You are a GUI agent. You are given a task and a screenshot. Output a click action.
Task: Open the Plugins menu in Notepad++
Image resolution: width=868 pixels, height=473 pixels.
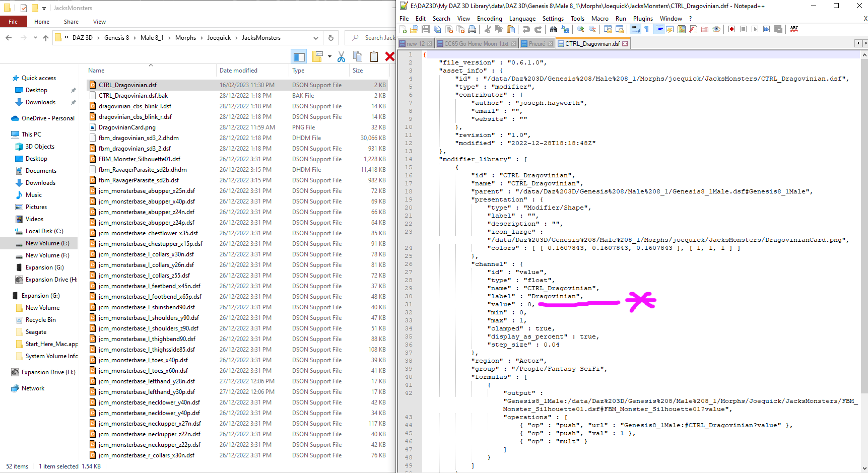pyautogui.click(x=643, y=19)
